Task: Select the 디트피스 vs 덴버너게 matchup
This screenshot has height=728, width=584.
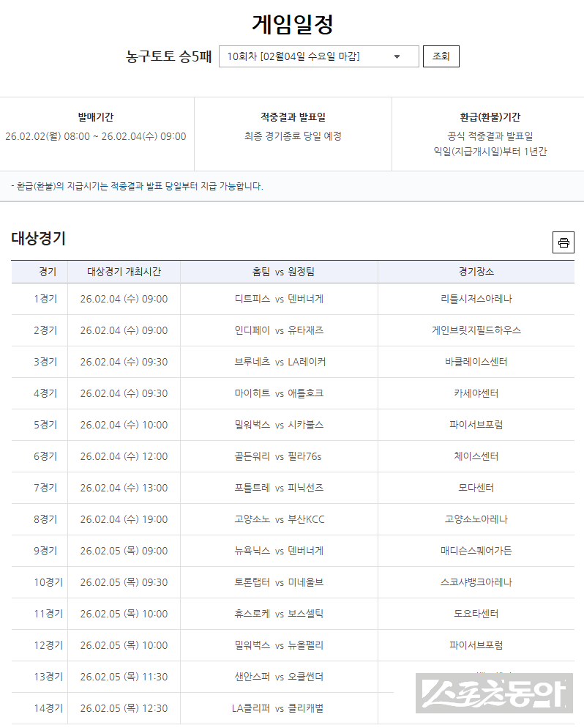Action: (x=279, y=299)
